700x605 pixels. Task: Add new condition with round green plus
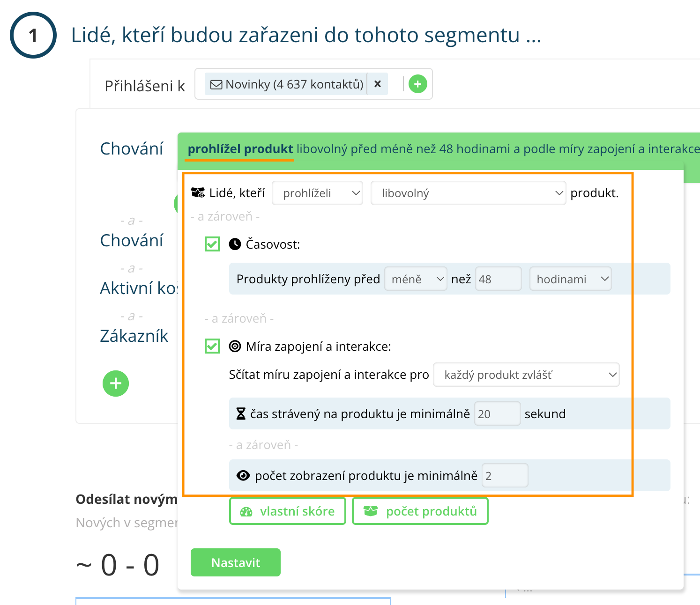click(116, 384)
